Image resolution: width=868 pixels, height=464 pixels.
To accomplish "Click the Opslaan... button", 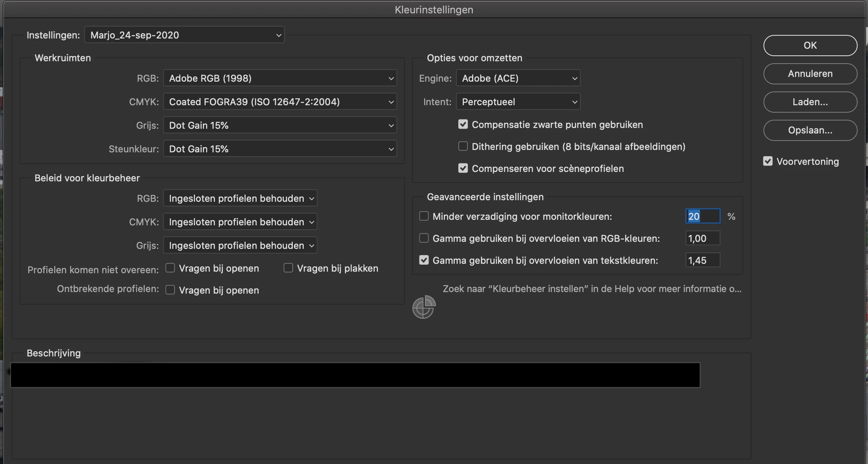I will click(810, 130).
